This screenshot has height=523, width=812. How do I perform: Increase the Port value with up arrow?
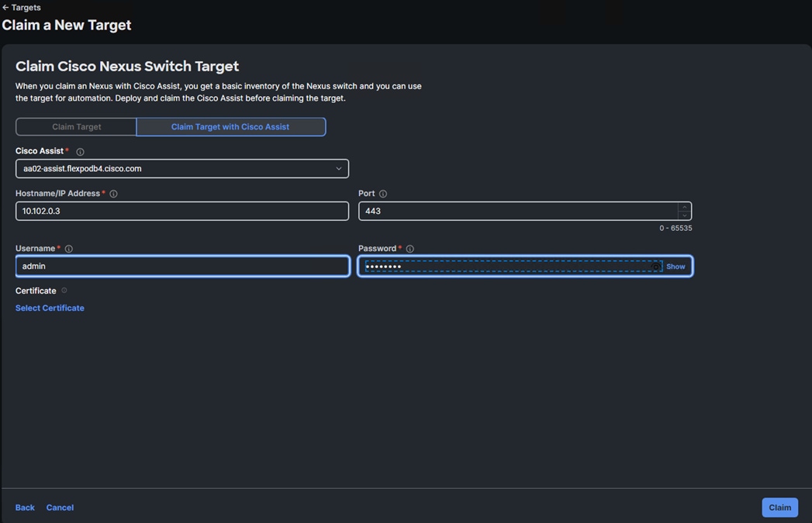(684, 207)
